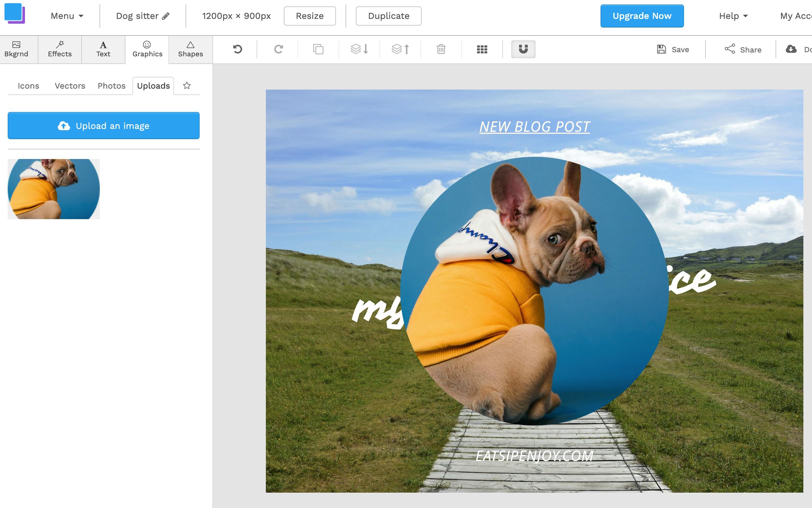Image resolution: width=812 pixels, height=508 pixels.
Task: Select the uploaded dog photo thumbnail
Action: click(x=54, y=189)
